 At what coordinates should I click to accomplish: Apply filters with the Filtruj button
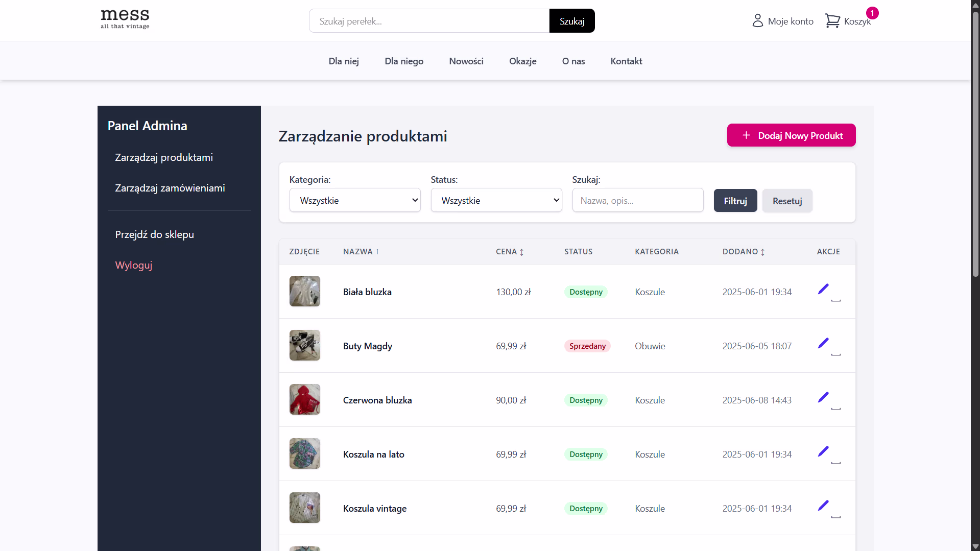[x=735, y=201]
